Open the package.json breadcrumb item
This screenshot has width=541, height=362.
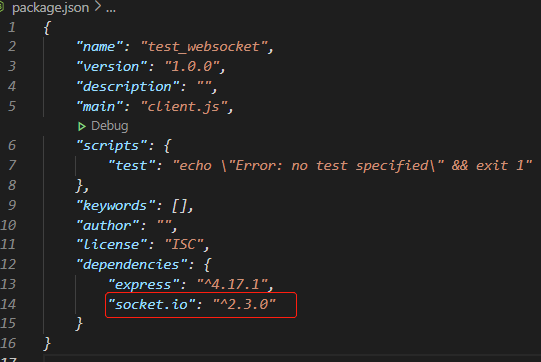pyautogui.click(x=50, y=7)
